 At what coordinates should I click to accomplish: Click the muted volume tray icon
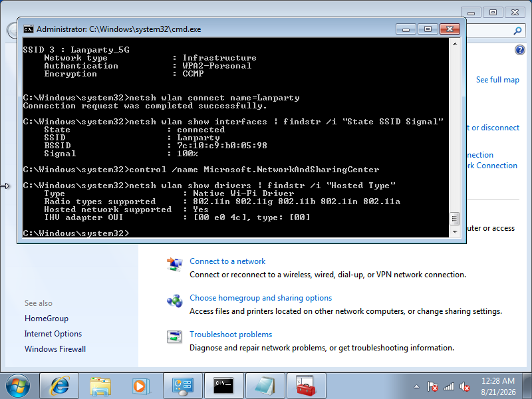[464, 386]
